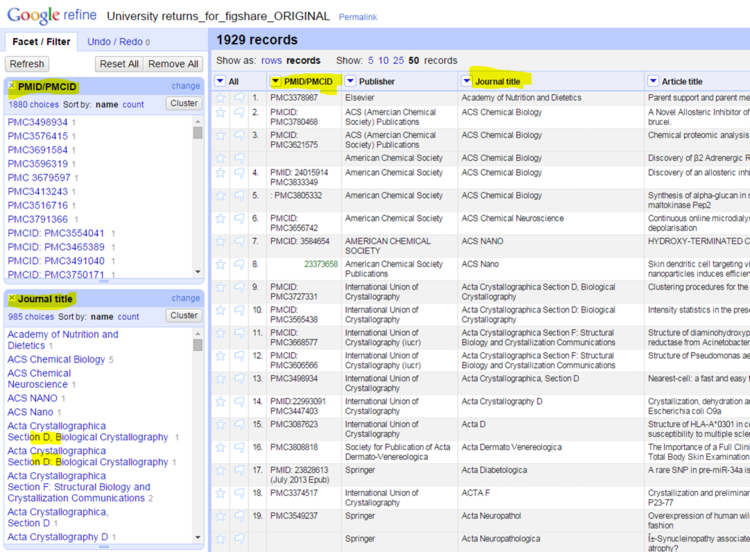Cluster the Journal title facet values
The image size is (750, 552).
coord(184,316)
